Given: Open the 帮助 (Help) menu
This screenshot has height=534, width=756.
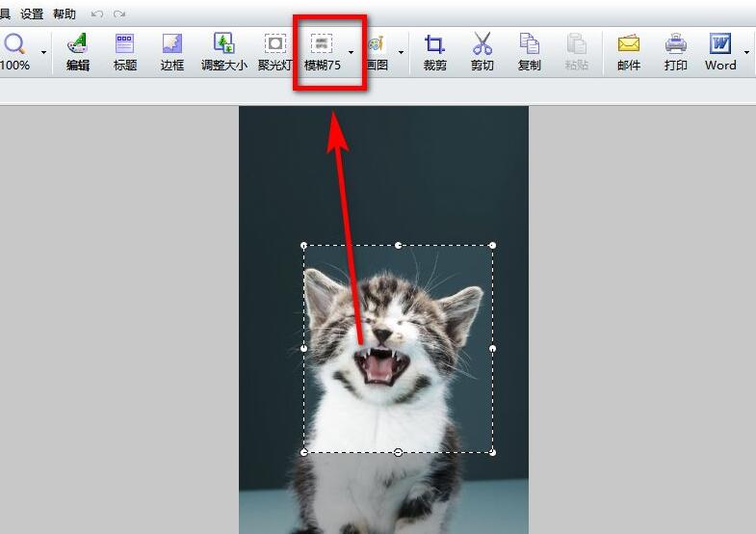Looking at the screenshot, I should tap(65, 14).
